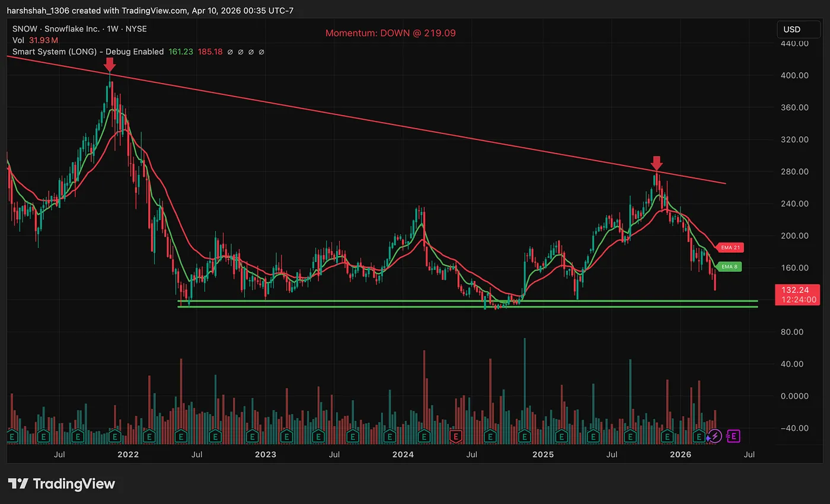Image resolution: width=830 pixels, height=504 pixels.
Task: Click the 200.00 price axis label
Action: [x=795, y=235]
